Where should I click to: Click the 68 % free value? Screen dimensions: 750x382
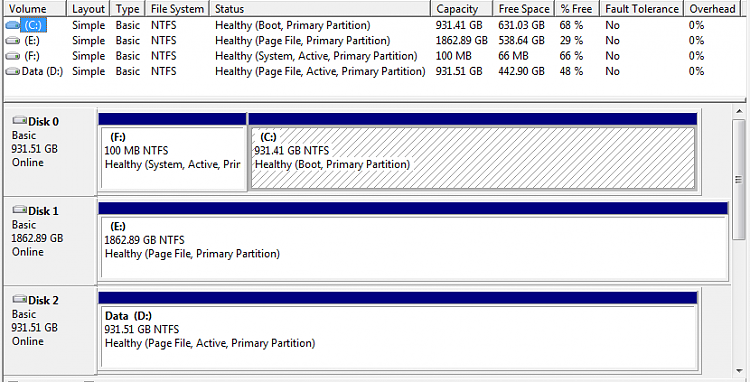coord(571,25)
